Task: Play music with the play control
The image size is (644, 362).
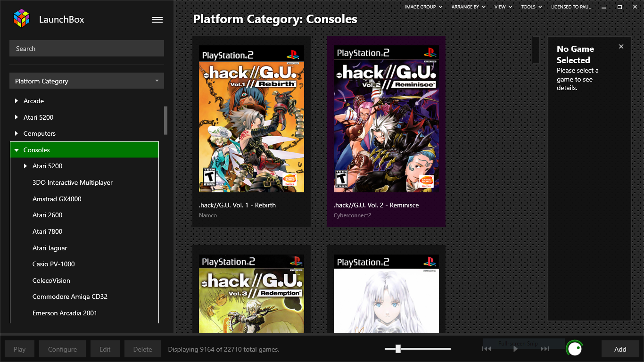Action: point(516,349)
